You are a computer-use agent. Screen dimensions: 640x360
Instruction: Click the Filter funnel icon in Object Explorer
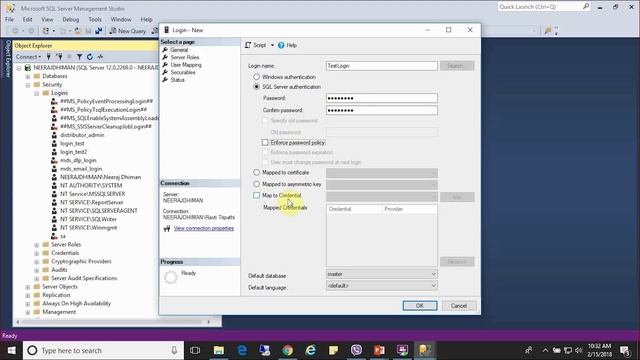[x=80, y=57]
